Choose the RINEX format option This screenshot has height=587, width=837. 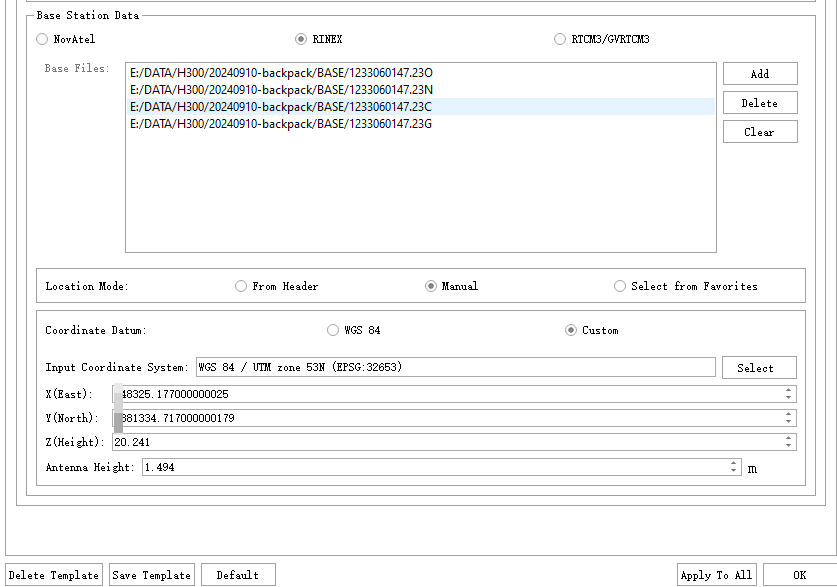click(301, 39)
